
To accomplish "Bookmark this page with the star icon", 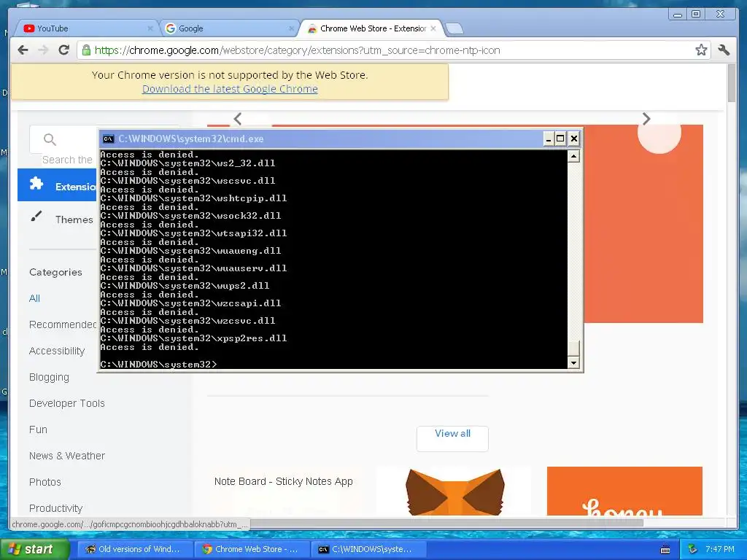I will point(701,50).
